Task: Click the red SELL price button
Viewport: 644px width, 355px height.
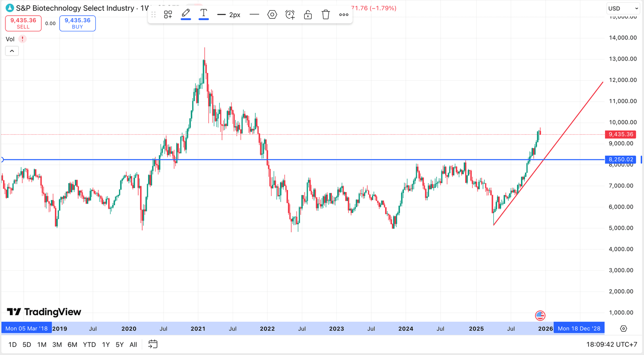Action: coord(23,23)
